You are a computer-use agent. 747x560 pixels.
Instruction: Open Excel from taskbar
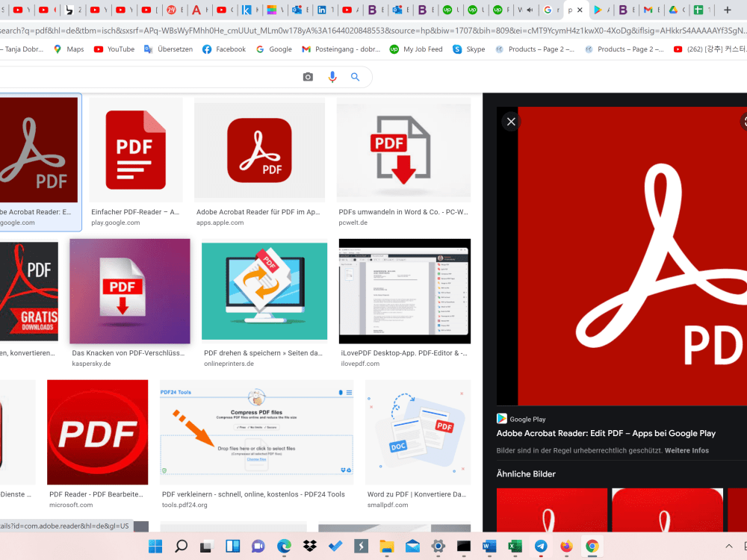tap(515, 547)
